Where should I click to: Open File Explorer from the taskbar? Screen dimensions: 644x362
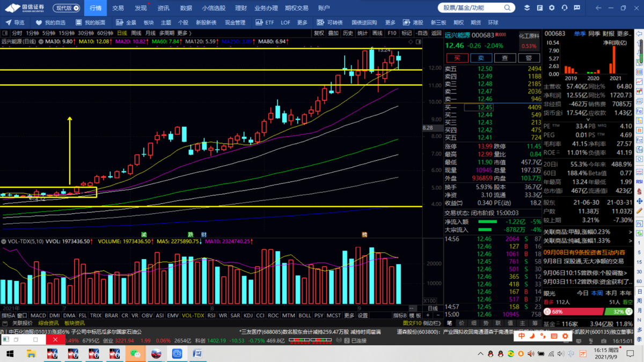(x=31, y=354)
